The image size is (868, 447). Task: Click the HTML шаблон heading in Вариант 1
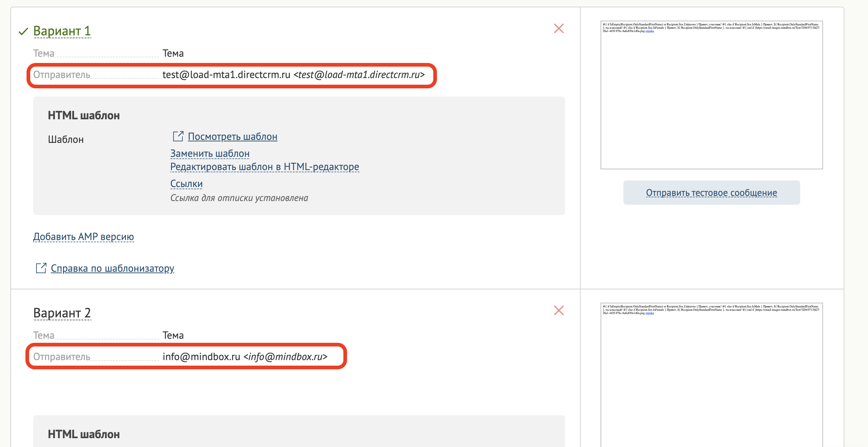pyautogui.click(x=84, y=116)
